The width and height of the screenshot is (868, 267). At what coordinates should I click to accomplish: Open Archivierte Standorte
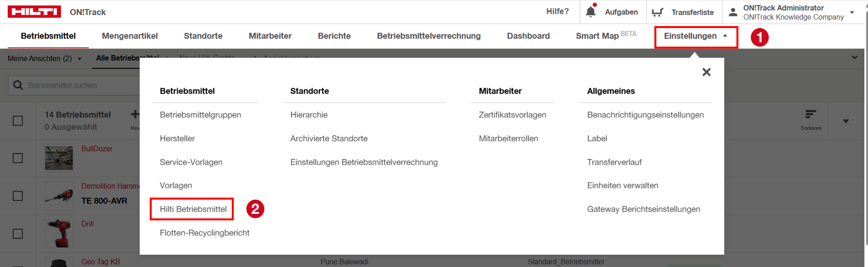click(329, 138)
